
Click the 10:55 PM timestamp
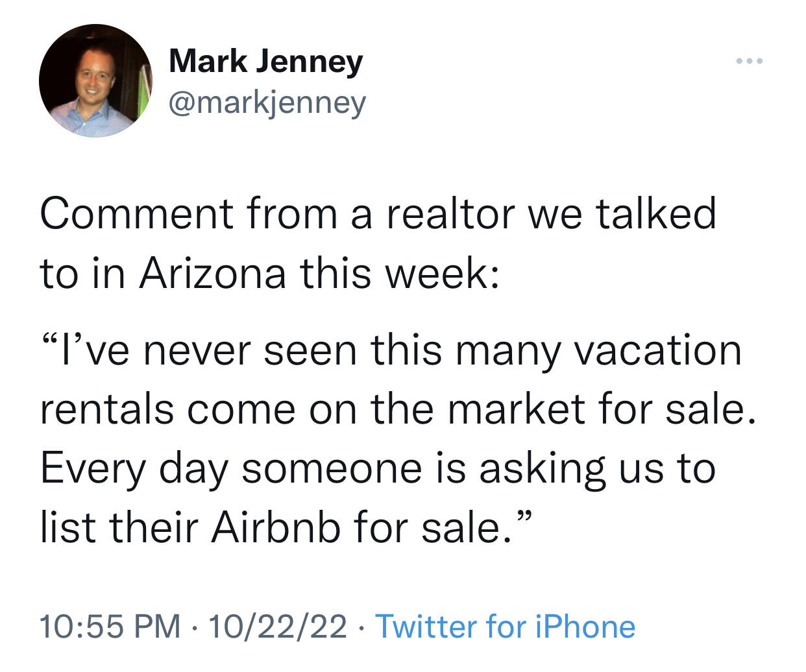[x=110, y=627]
